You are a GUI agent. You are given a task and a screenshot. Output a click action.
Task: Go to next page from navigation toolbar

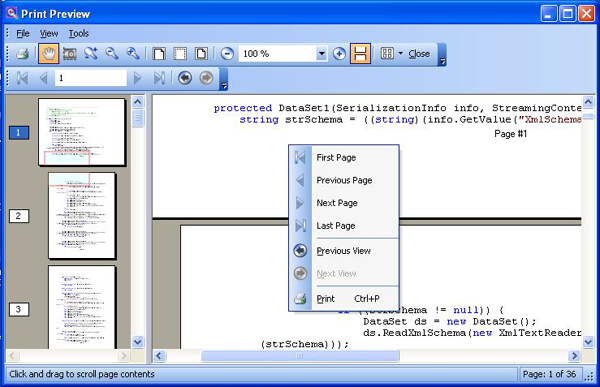(x=137, y=78)
